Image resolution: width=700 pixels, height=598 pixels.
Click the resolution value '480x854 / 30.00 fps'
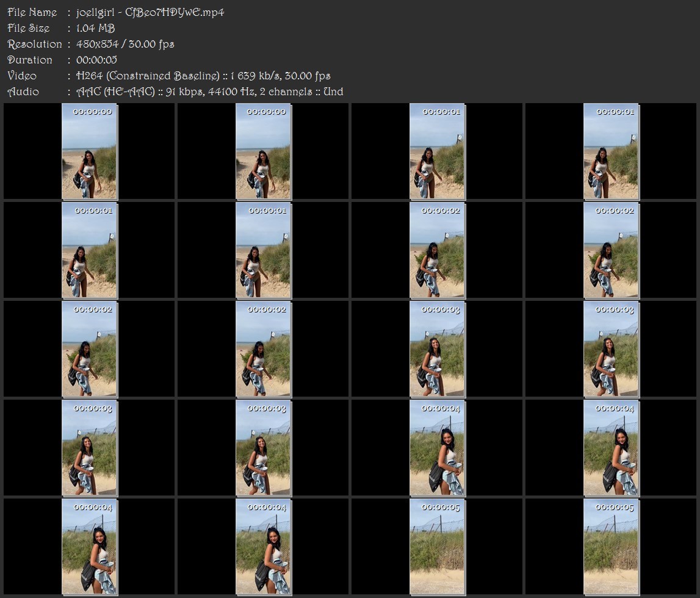125,44
